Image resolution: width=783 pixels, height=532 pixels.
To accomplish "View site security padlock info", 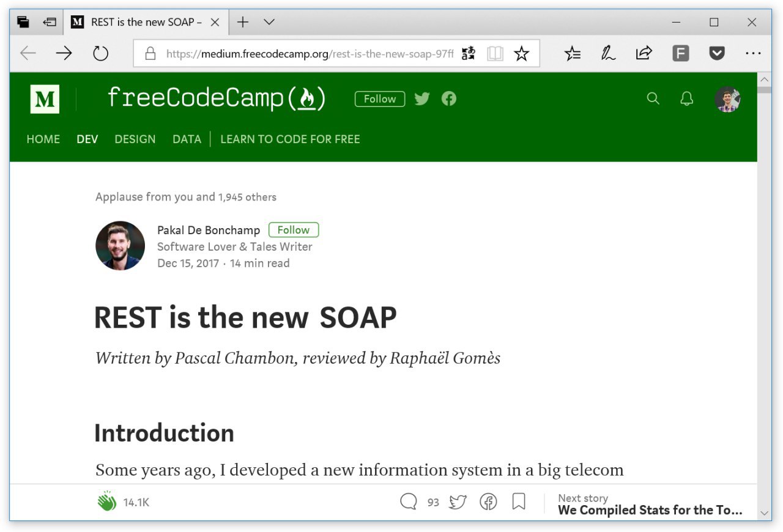I will click(x=150, y=54).
